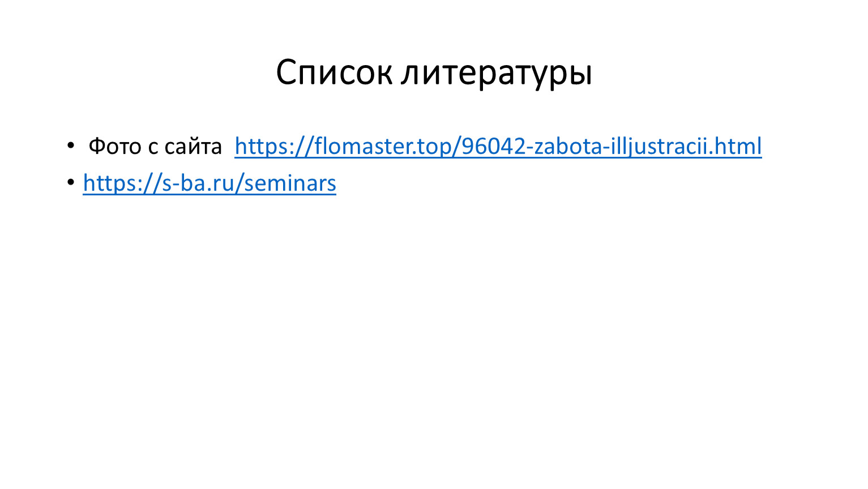This screenshot has height=489, width=868.
Task: Click the word сайта in the first bullet
Action: [193, 147]
